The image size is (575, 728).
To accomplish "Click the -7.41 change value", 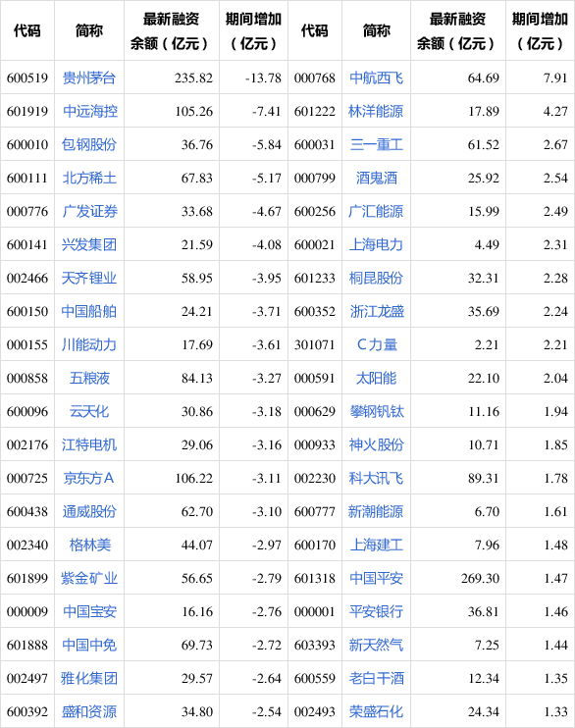I will click(267, 111).
